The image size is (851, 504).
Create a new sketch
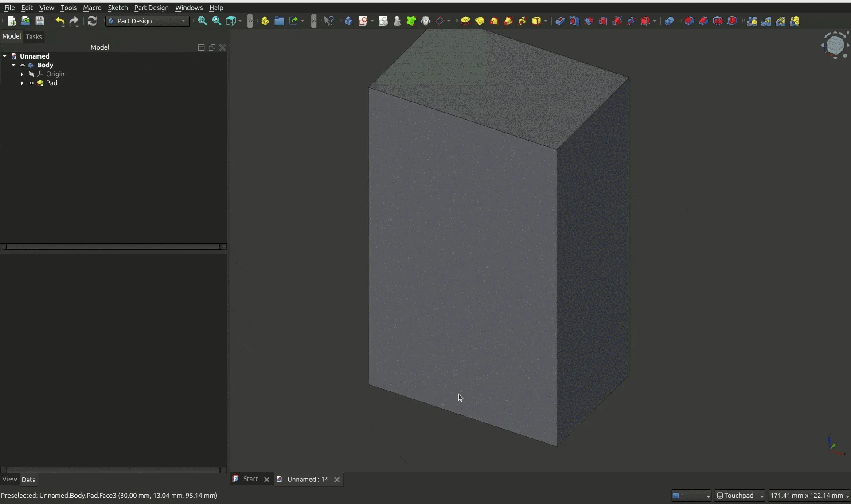(363, 21)
